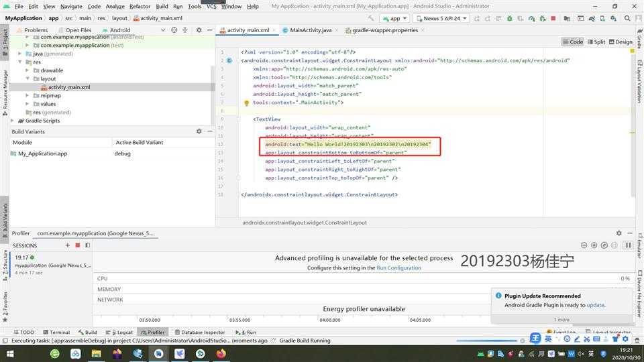Toggle the Resource Manager side panel
The image size is (644, 362).
[5, 93]
